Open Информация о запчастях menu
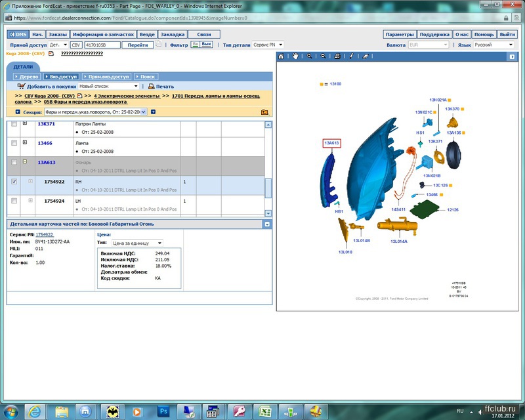 tap(103, 34)
